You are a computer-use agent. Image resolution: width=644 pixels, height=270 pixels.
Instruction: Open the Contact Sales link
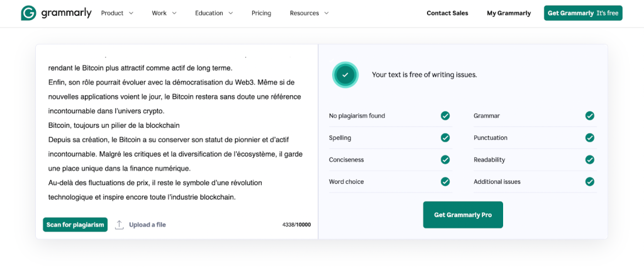(x=447, y=13)
